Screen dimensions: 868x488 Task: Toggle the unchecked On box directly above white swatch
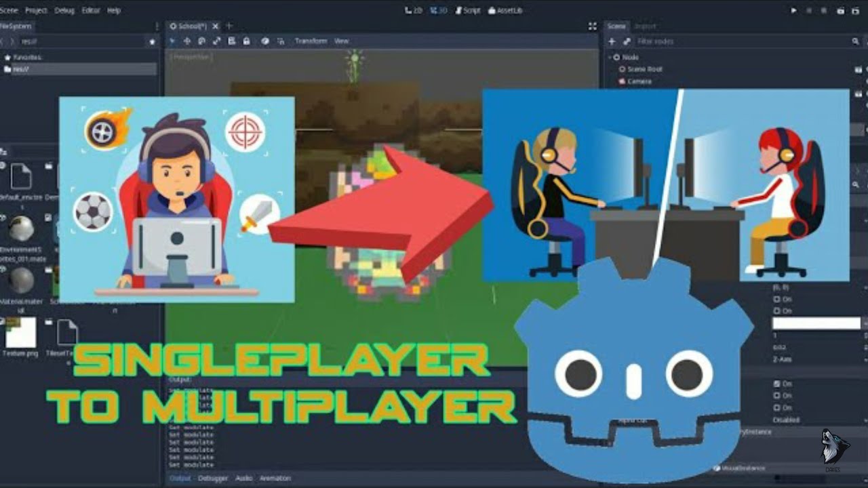point(777,310)
